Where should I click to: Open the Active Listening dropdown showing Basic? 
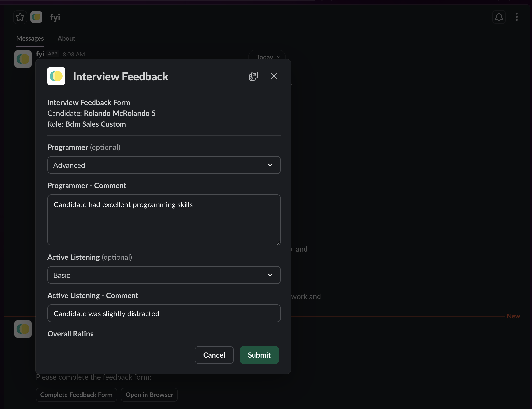[x=164, y=275]
